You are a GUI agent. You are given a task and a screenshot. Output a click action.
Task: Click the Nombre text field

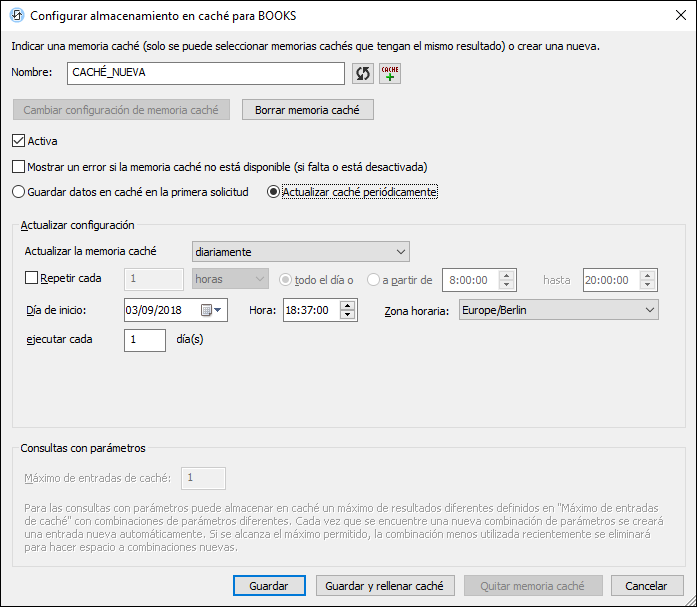(x=206, y=74)
